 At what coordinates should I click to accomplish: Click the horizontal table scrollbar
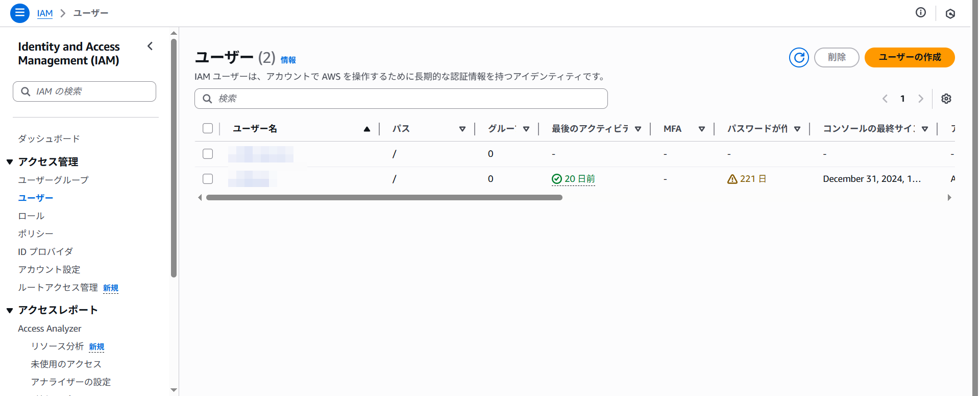pos(384,198)
